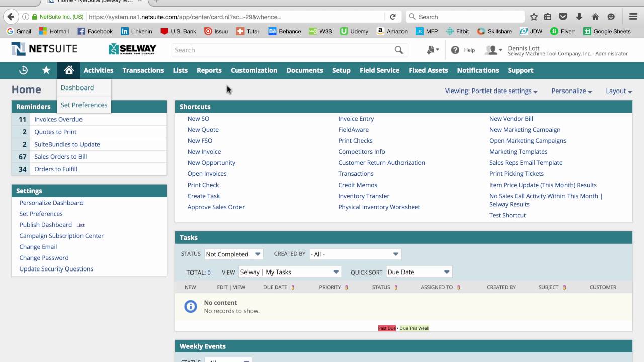
Task: Open the Shortcuts star icon
Action: click(x=46, y=70)
